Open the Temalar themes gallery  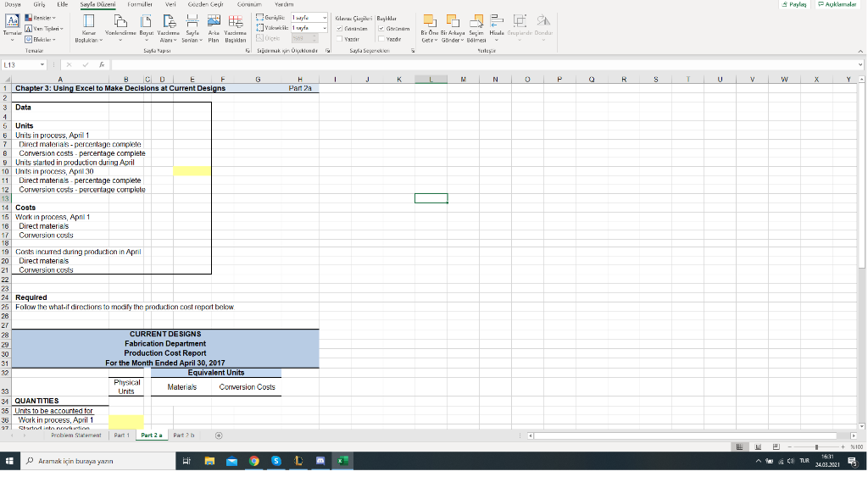(x=12, y=28)
